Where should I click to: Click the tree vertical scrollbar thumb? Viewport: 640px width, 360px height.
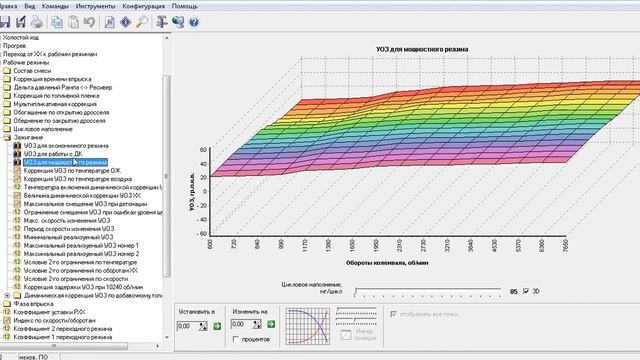167,176
